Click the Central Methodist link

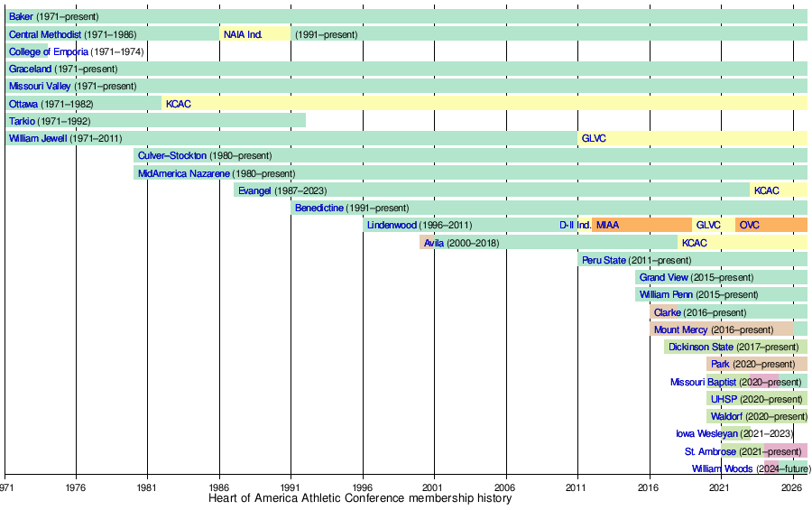click(45, 34)
